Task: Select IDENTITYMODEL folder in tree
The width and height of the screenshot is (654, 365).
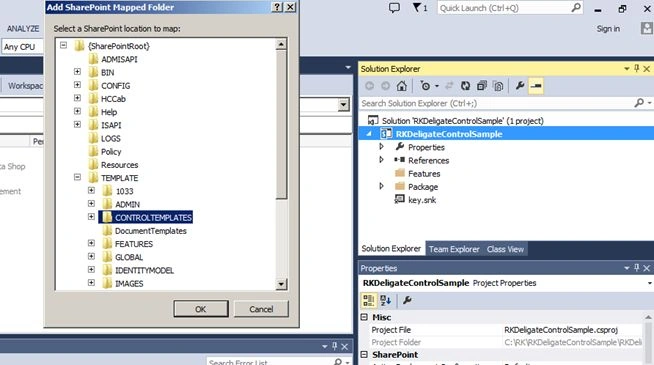Action: (x=144, y=270)
